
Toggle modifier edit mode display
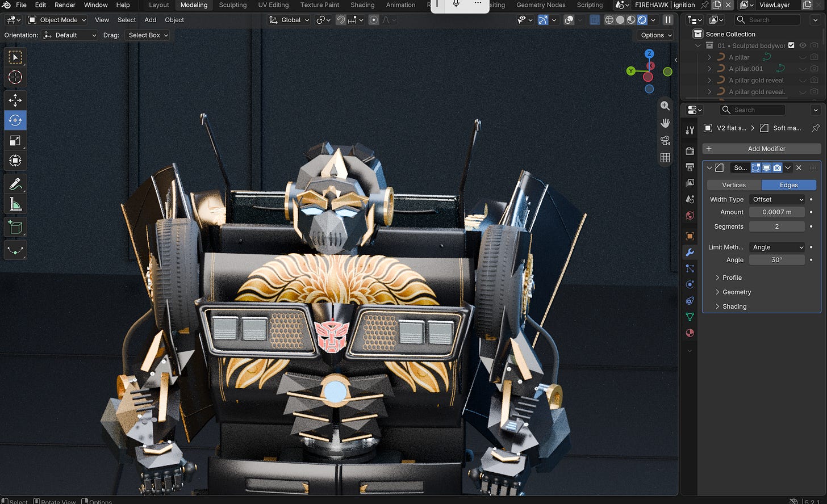[x=755, y=168]
